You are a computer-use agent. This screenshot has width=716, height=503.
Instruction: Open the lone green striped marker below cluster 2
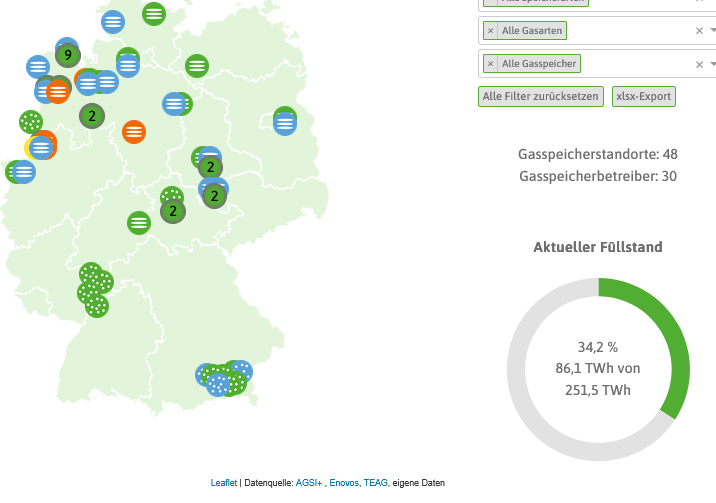(139, 223)
